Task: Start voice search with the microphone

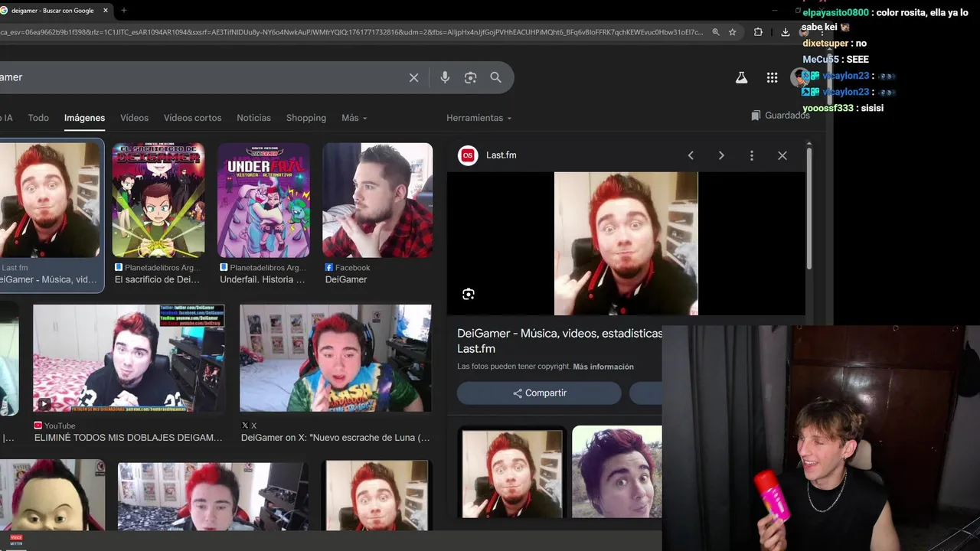Action: (x=445, y=77)
